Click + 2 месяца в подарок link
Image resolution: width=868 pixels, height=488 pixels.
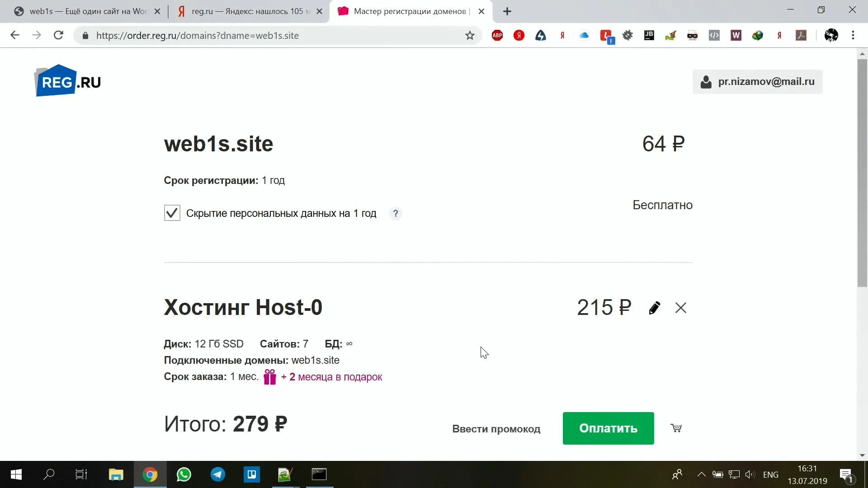coord(331,377)
